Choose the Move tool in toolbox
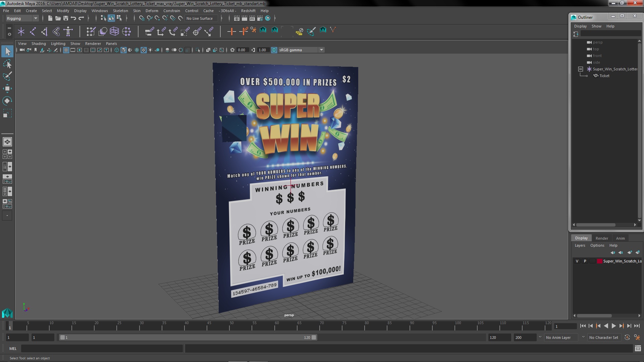 click(x=7, y=88)
